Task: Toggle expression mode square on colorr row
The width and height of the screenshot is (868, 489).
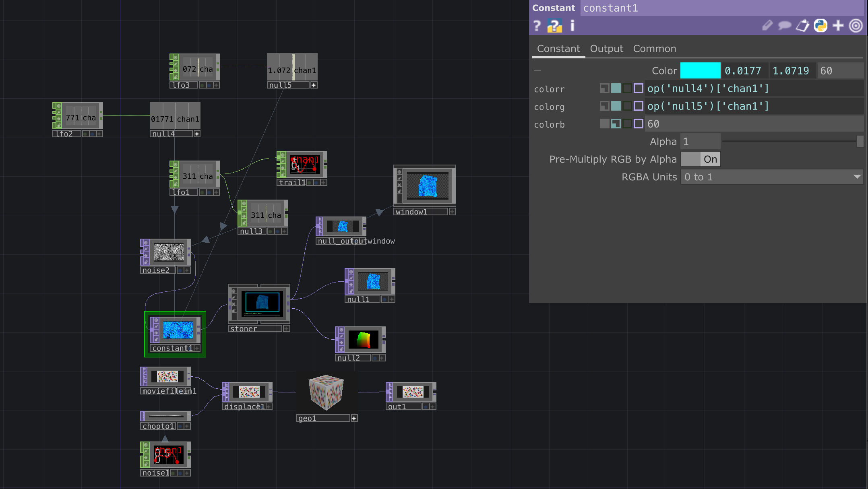Action: coord(616,88)
